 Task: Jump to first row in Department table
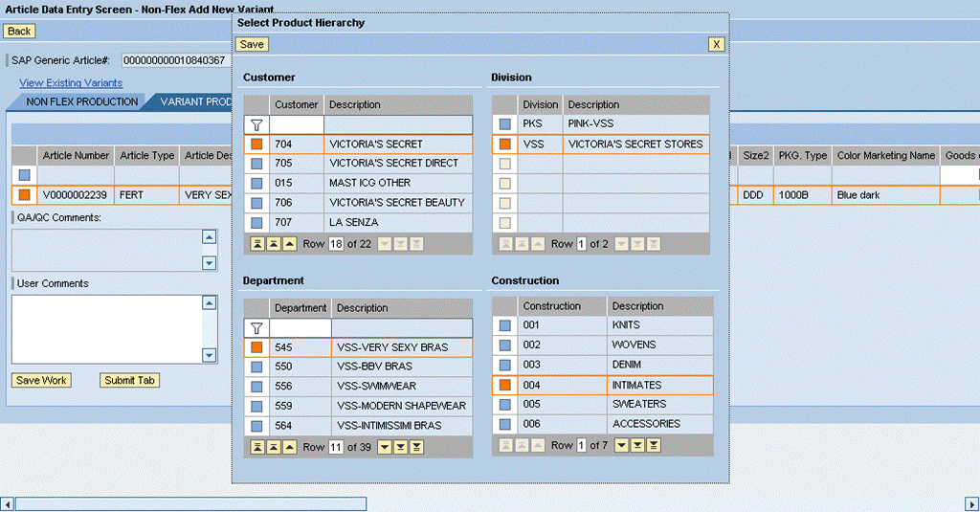pos(257,447)
